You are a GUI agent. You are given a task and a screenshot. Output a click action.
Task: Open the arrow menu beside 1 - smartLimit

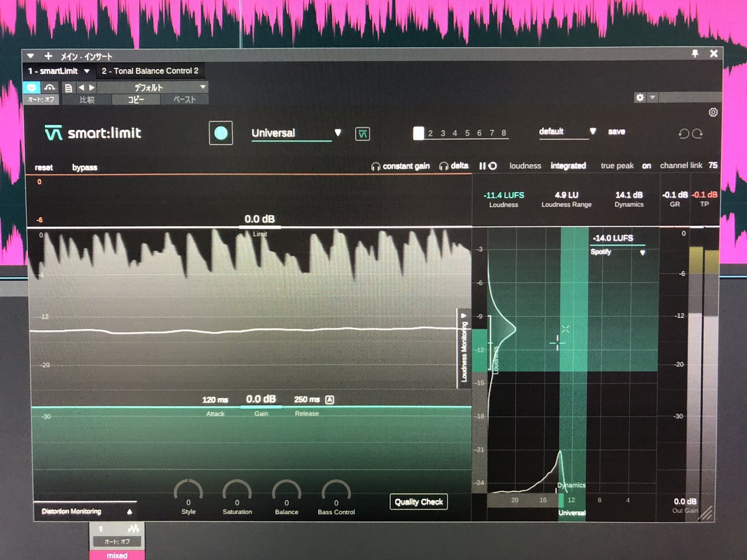coord(87,71)
